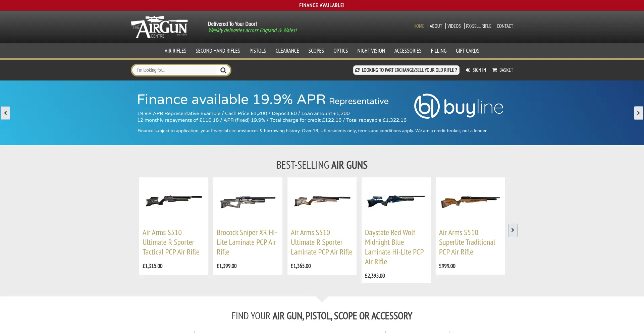644x333 pixels.
Task: Click the Videos top link
Action: point(454,26)
